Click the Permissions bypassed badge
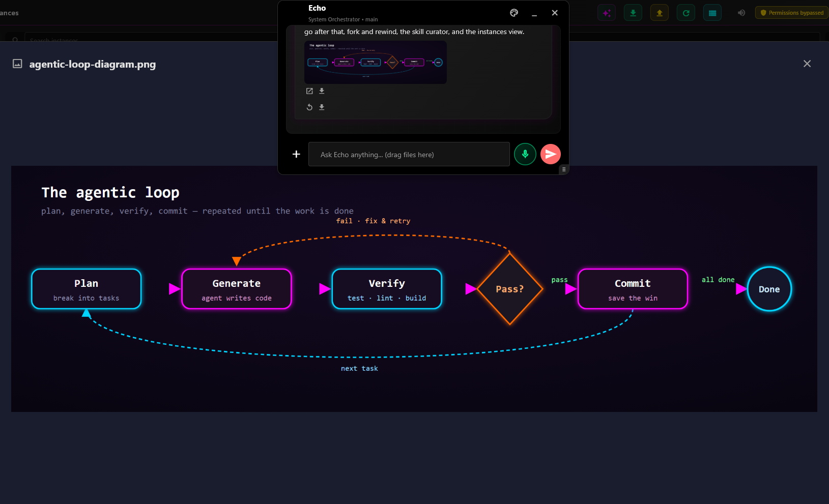This screenshot has height=504, width=829. point(792,13)
